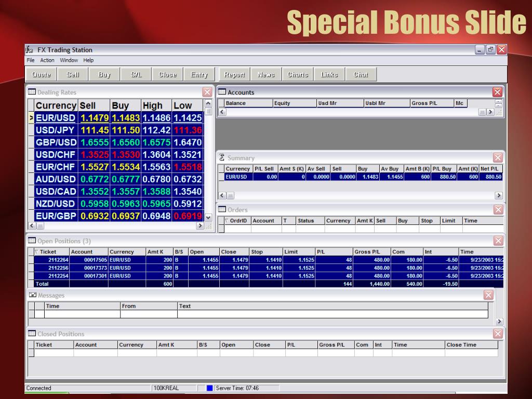Click the Messages panel envelope icon
Screen dimensions: 532x399
tap(33, 295)
